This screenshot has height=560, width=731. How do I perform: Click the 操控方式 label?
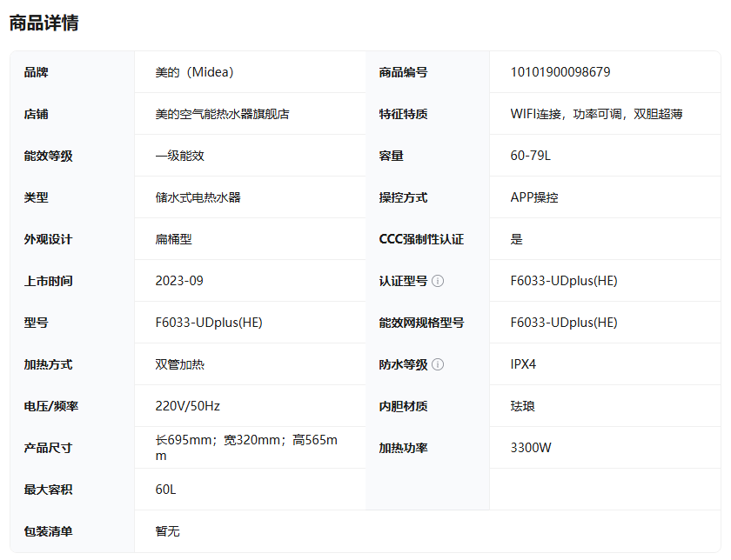[403, 197]
